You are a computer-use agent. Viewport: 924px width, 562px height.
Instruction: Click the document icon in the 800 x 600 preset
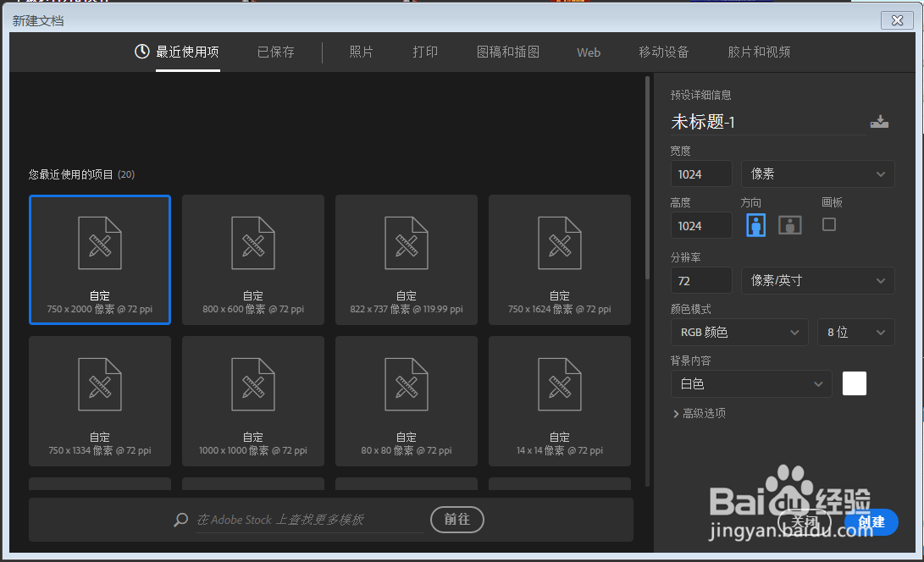coord(252,243)
